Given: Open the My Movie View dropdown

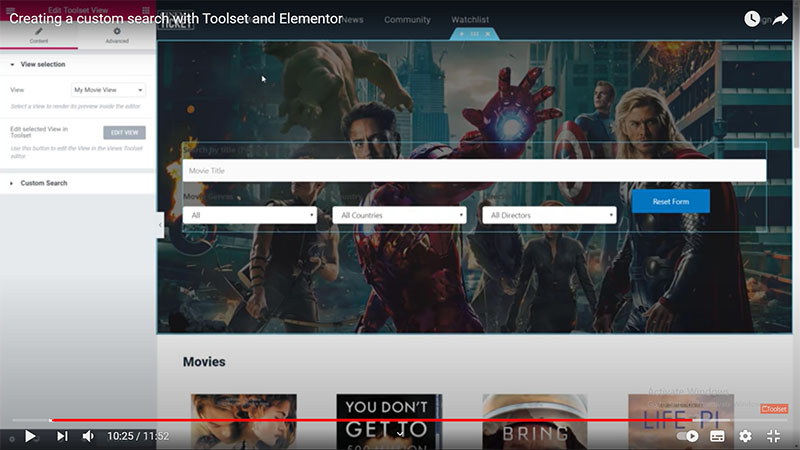Looking at the screenshot, I should (x=108, y=90).
